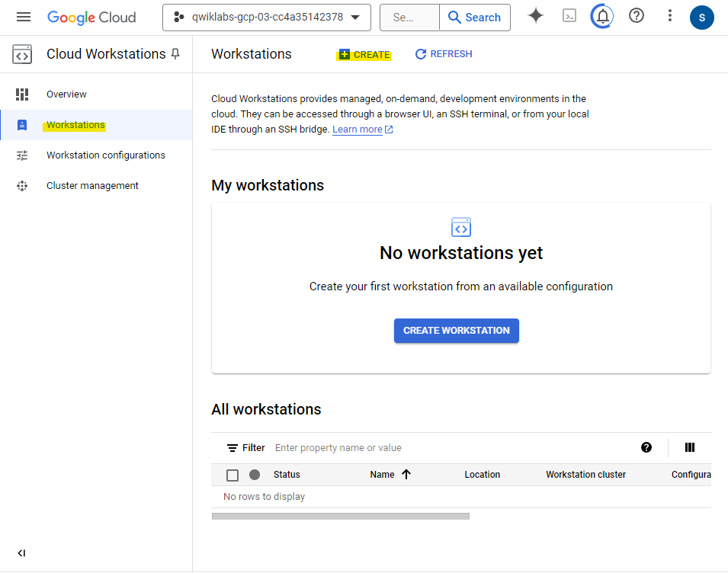Open Workstation configurations page

coord(106,155)
